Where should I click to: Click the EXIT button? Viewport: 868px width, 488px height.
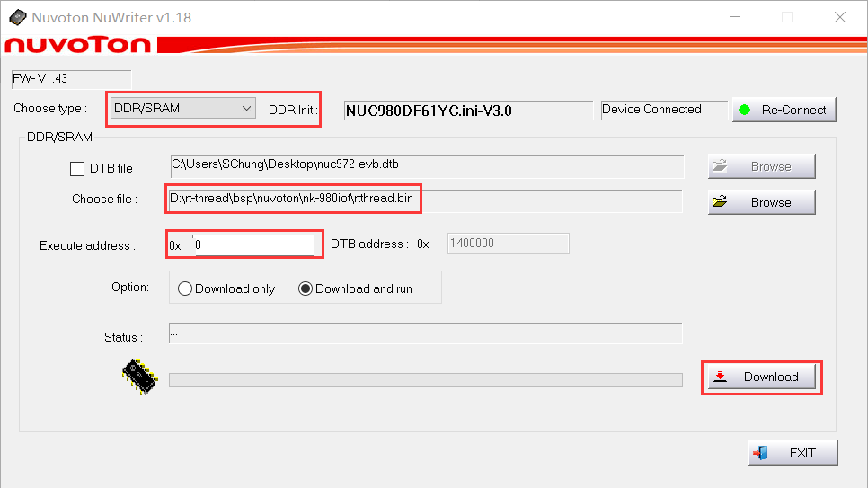[793, 453]
